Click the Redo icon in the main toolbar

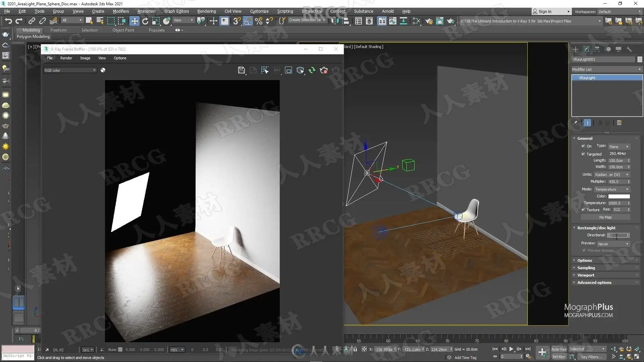pyautogui.click(x=19, y=21)
